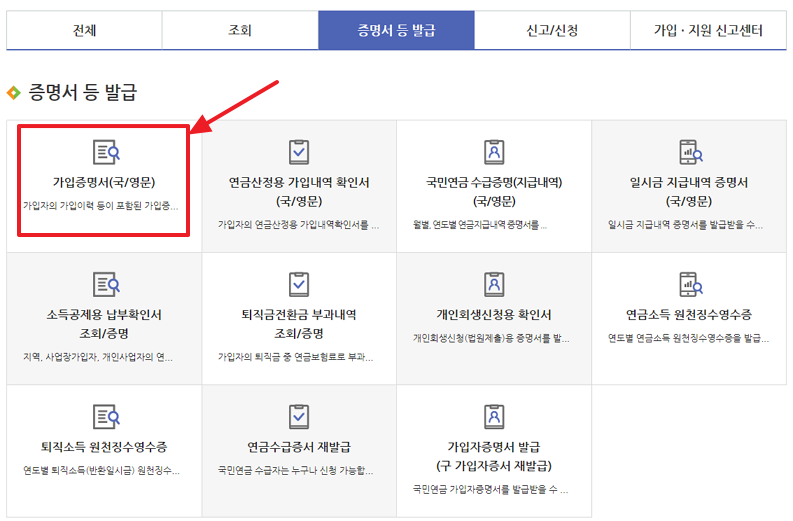Click the 일시금 지급내역 증명서 phone icon
793x521 pixels.
[690, 152]
